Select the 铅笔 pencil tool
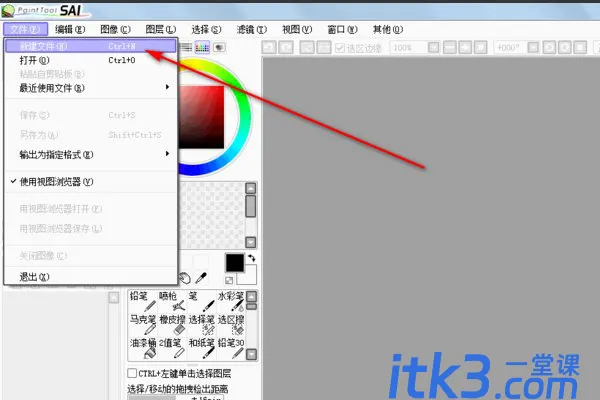 click(142, 302)
